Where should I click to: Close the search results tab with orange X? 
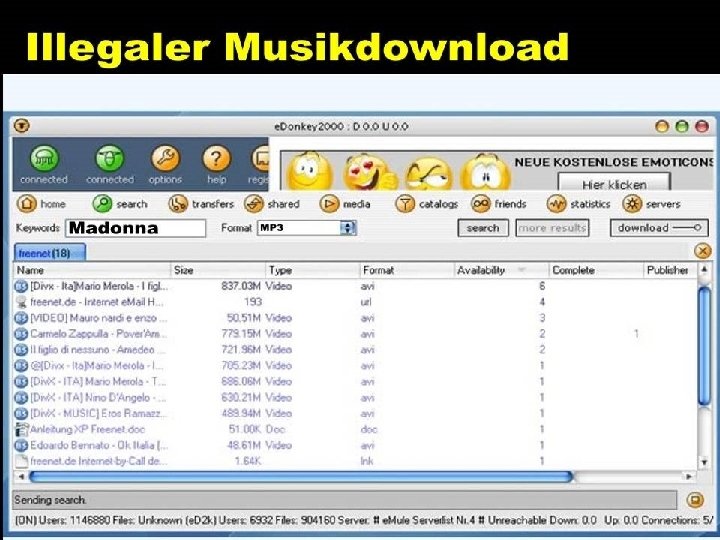pos(703,251)
